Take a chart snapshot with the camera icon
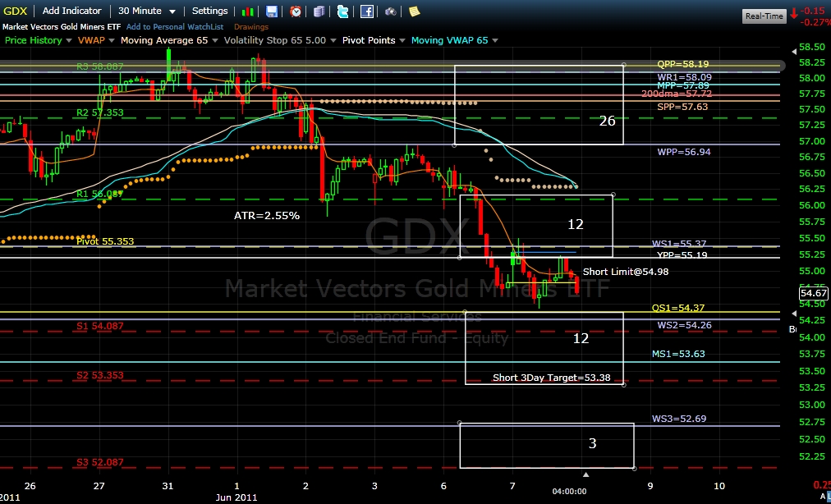This screenshot has height=504, width=831. (391, 11)
